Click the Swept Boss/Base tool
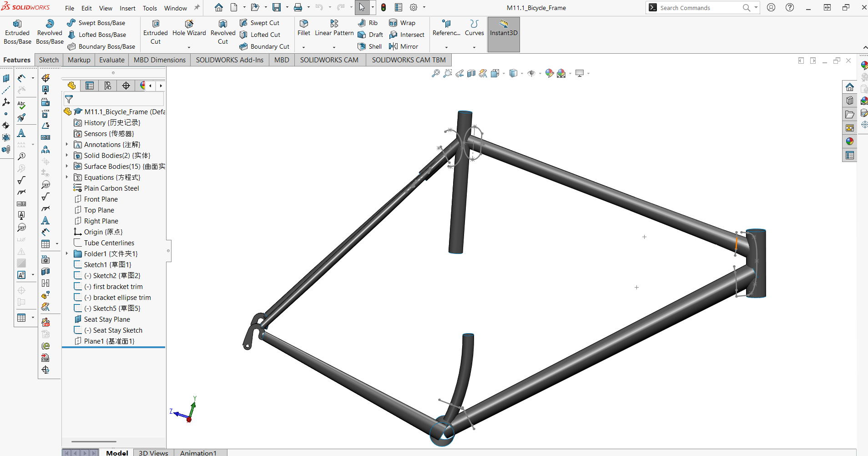 96,23
